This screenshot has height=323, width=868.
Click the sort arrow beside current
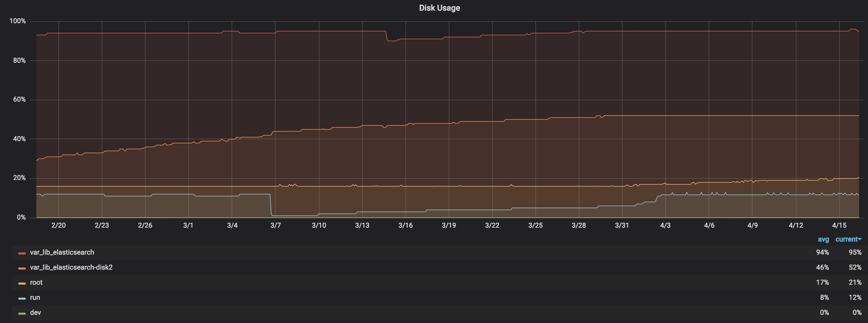pos(860,240)
